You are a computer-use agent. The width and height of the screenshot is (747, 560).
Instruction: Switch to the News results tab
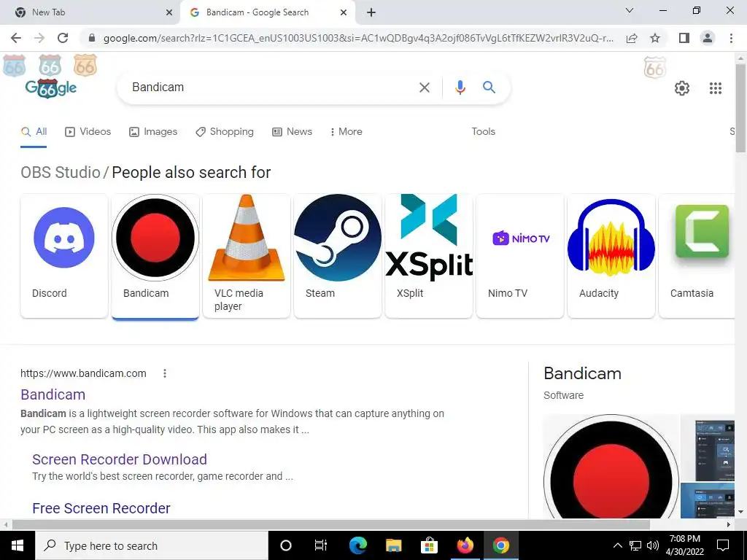click(x=292, y=132)
